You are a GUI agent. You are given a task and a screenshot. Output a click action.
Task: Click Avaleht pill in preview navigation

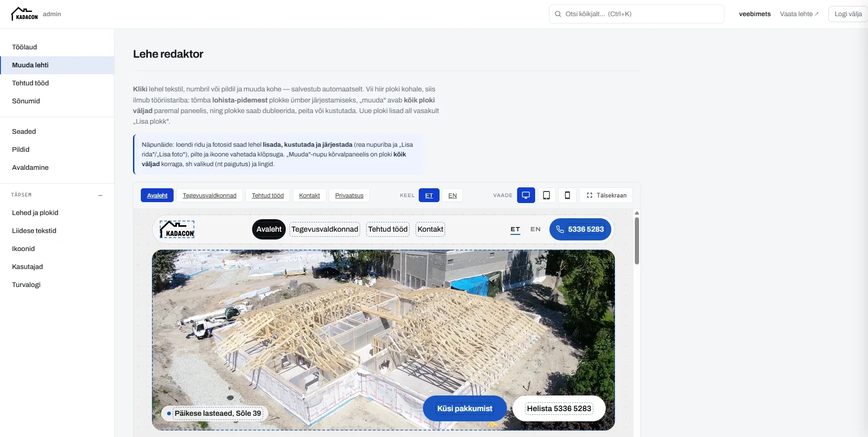269,229
